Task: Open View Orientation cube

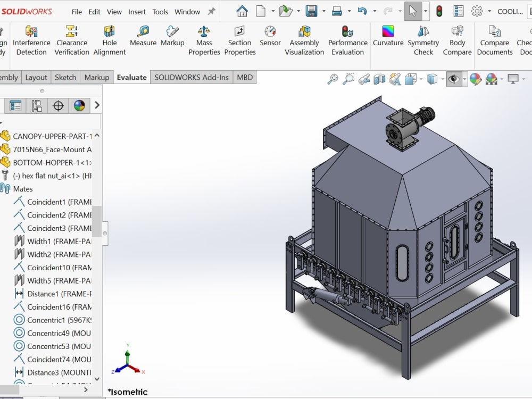Action: pos(411,79)
